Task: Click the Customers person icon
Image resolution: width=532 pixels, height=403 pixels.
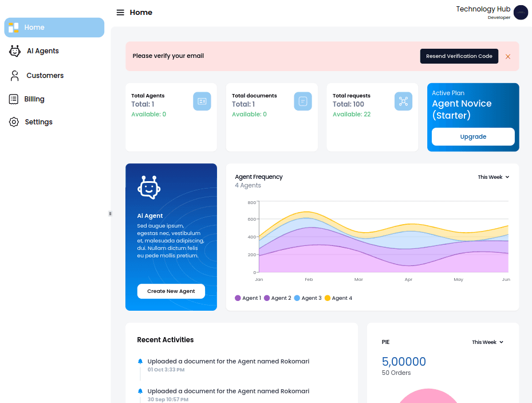Action: pos(14,76)
